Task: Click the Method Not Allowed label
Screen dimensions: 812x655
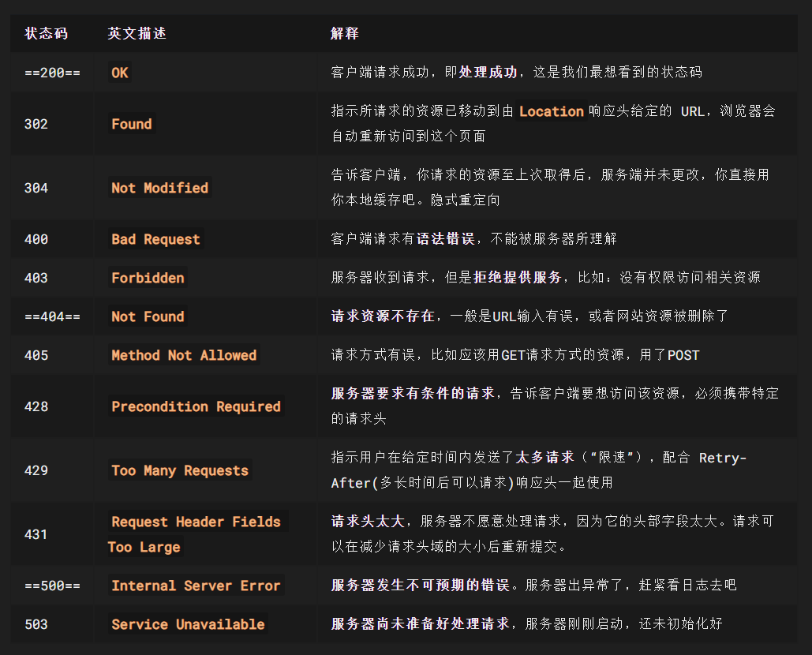Action: click(x=184, y=355)
